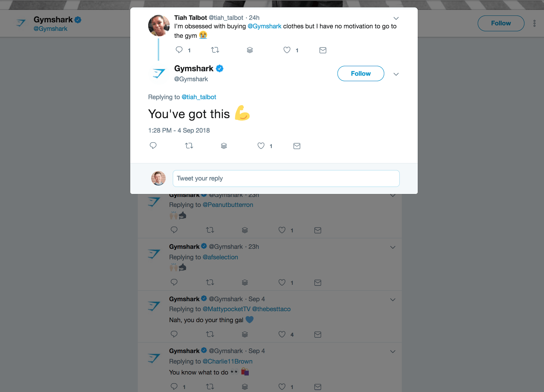Retweet Tiah Talbot's tweet
Image resolution: width=544 pixels, height=392 pixels.
point(215,50)
